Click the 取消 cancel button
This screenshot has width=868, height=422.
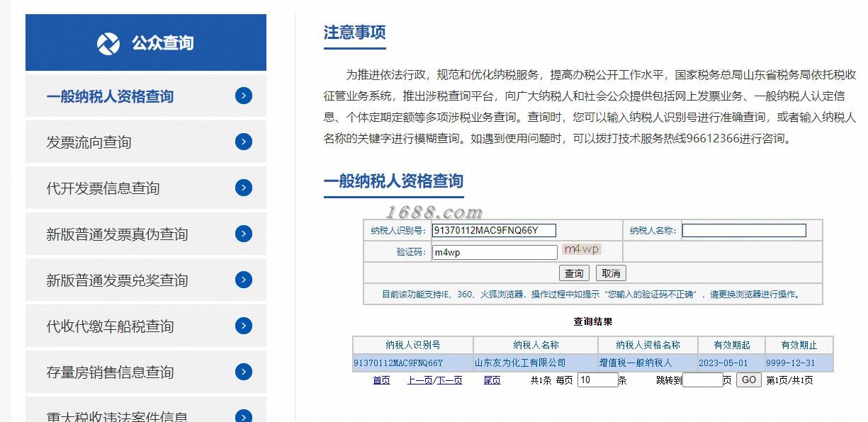click(611, 273)
